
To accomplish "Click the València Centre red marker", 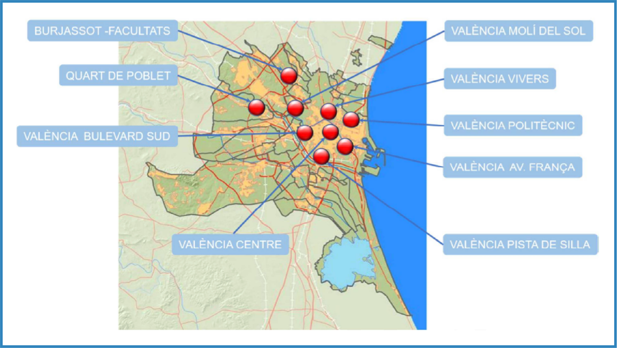I will pos(330,132).
